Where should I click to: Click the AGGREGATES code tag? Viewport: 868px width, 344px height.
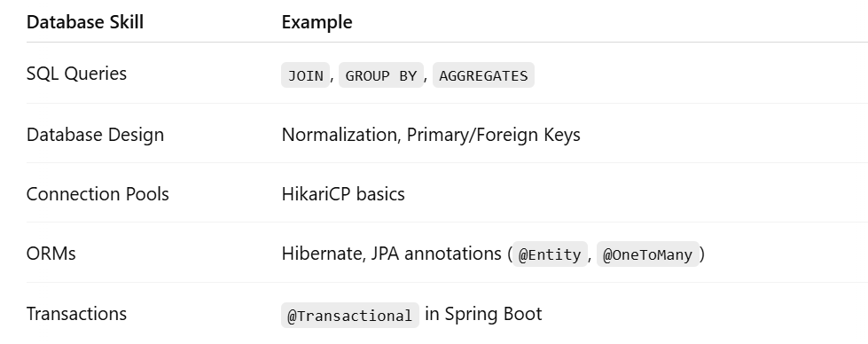(x=483, y=75)
